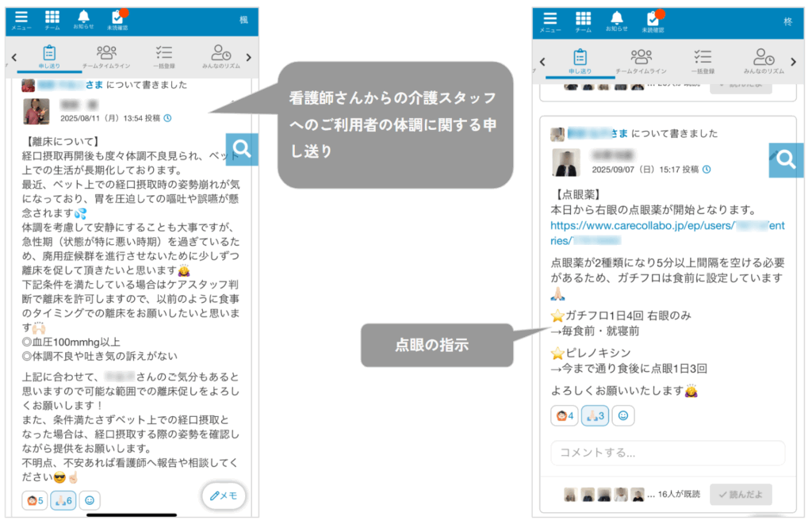Click clock icon beside 2025/09/07 post time
This screenshot has width=812, height=528.
tap(707, 169)
